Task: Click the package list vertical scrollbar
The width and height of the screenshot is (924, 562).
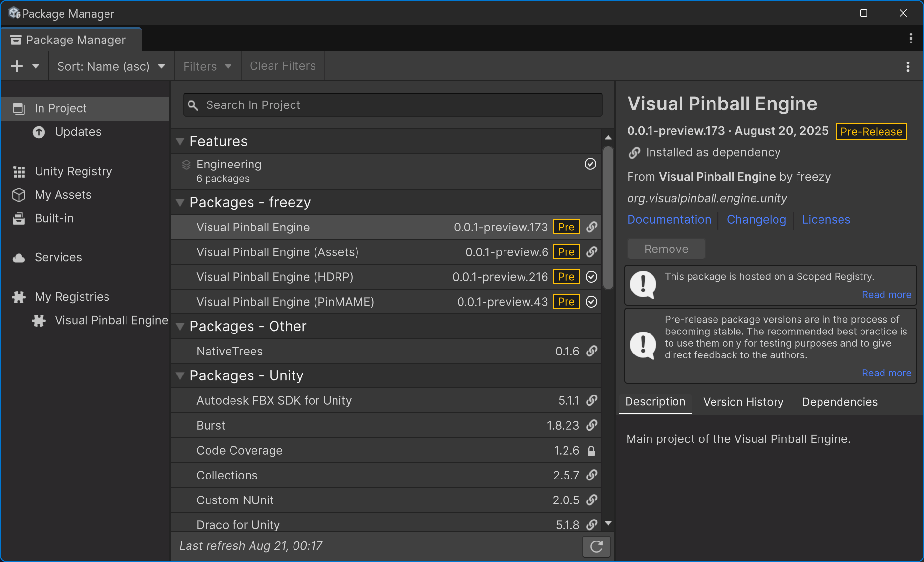Action: point(608,217)
